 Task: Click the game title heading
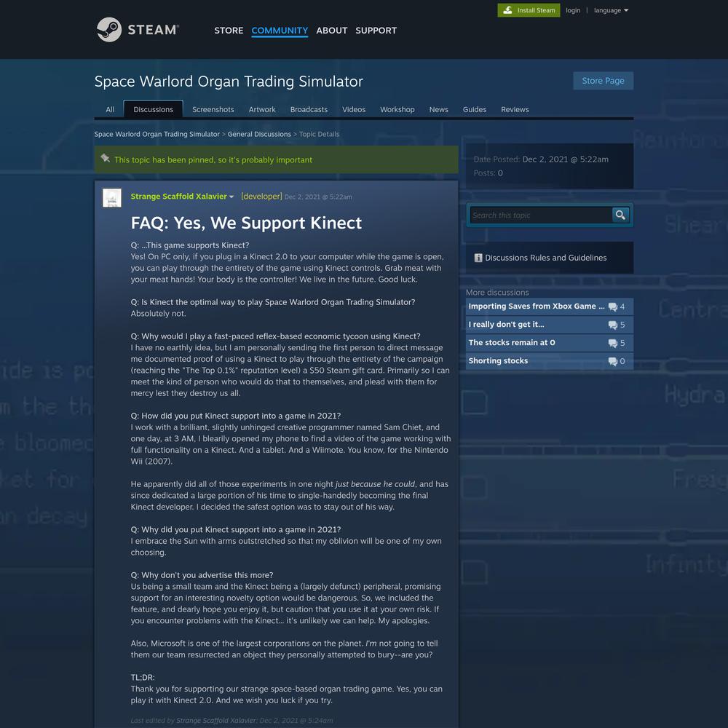tap(229, 82)
